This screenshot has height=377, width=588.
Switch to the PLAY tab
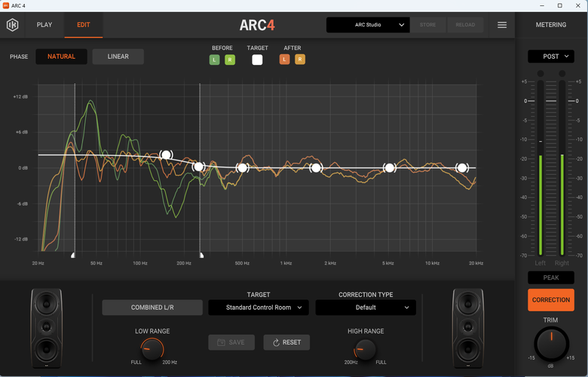tap(44, 25)
